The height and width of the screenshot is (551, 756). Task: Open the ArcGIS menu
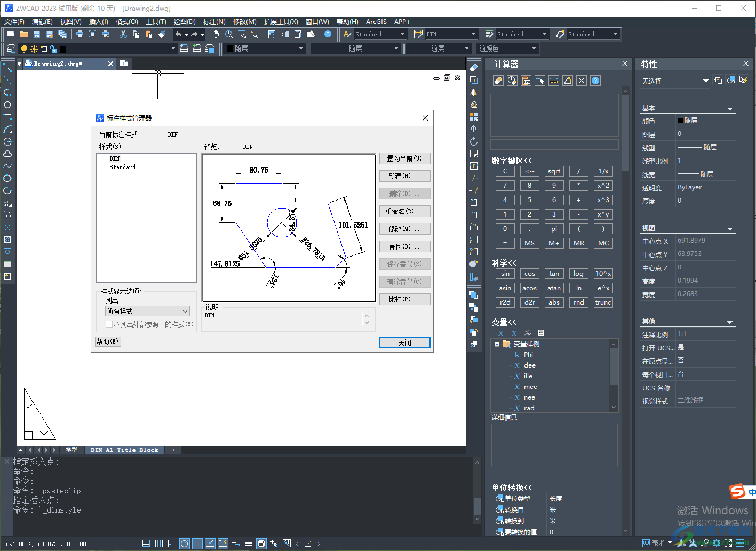(x=376, y=22)
